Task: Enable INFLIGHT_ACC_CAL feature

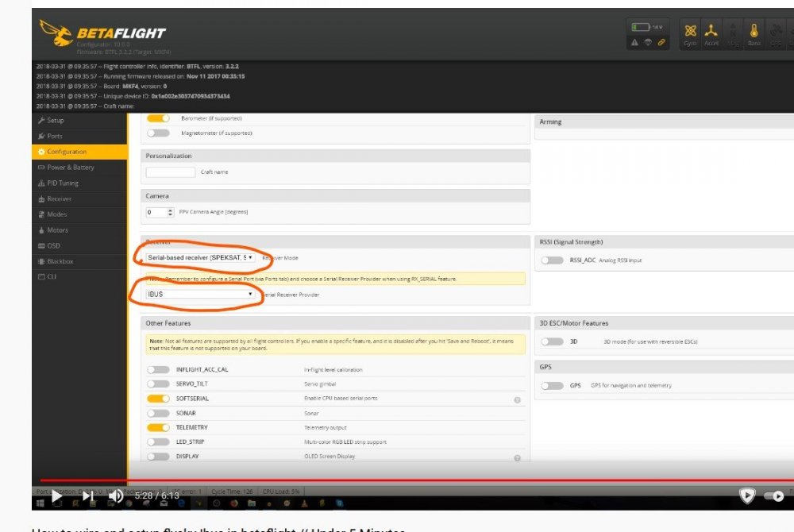Action: click(x=158, y=369)
